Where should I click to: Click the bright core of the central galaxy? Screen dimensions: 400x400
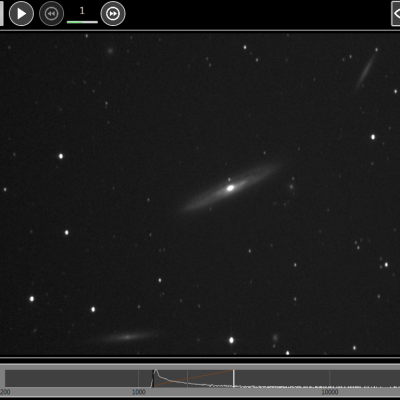230,188
